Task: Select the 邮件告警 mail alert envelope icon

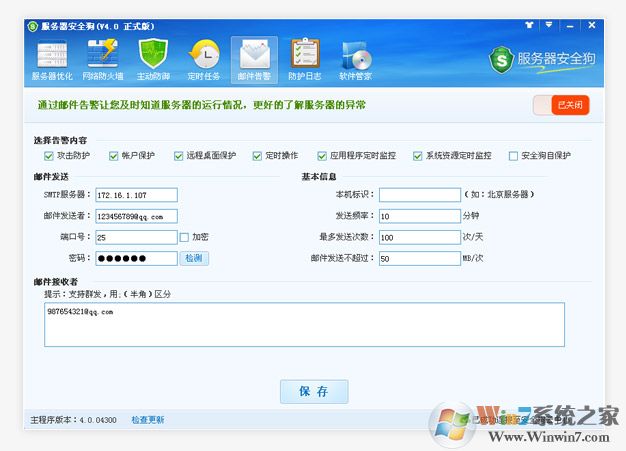Action: [254, 60]
